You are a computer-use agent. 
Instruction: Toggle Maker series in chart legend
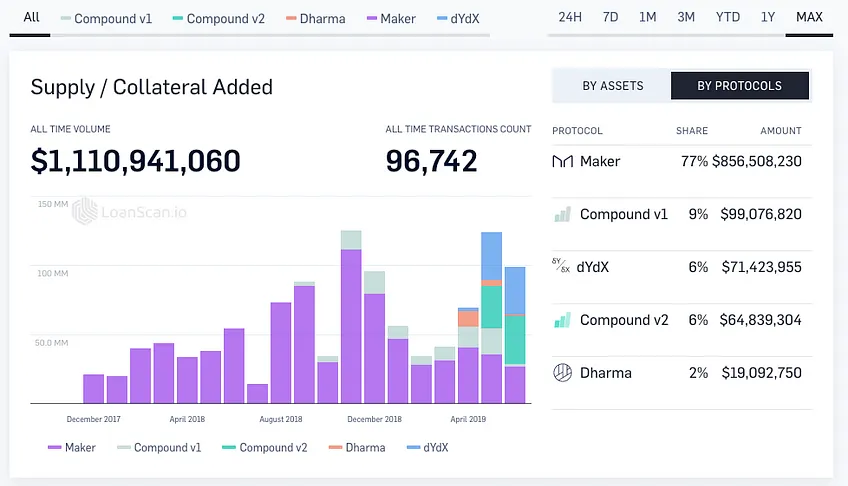click(x=72, y=448)
